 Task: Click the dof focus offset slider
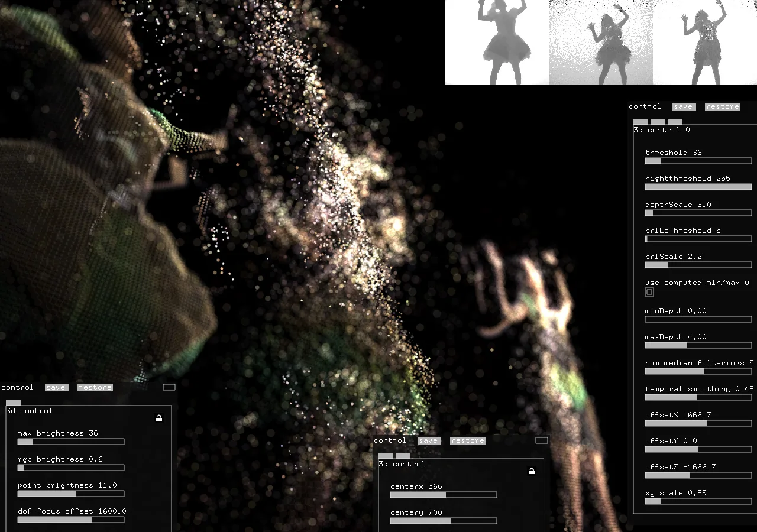(71, 520)
